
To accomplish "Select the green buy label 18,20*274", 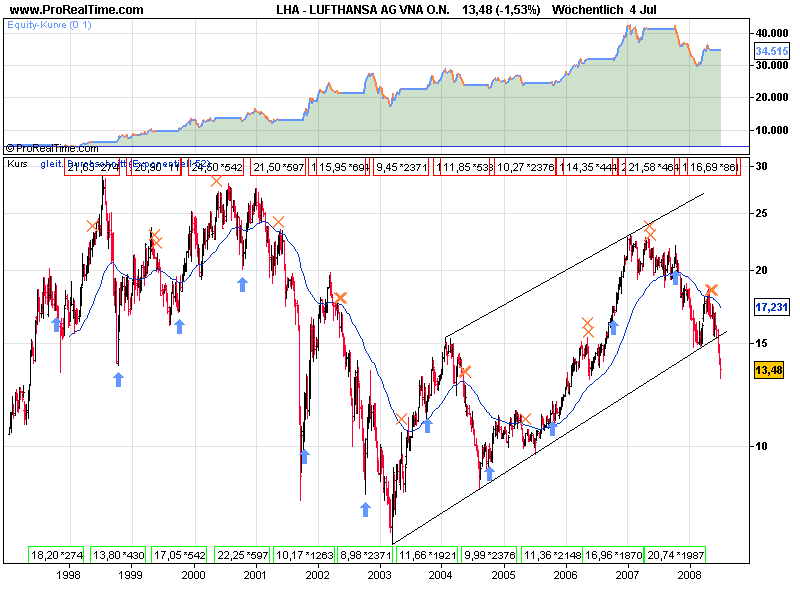I will [58, 554].
